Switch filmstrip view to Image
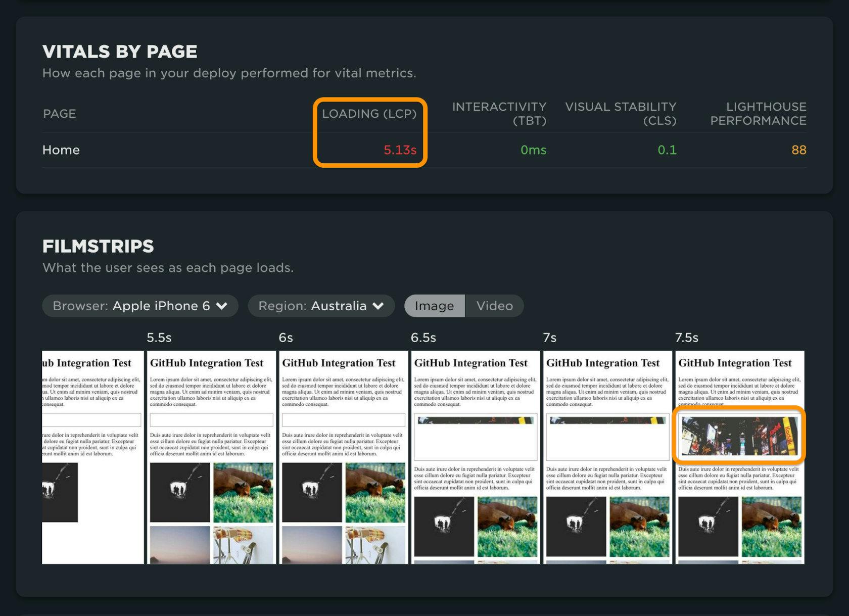 point(434,306)
